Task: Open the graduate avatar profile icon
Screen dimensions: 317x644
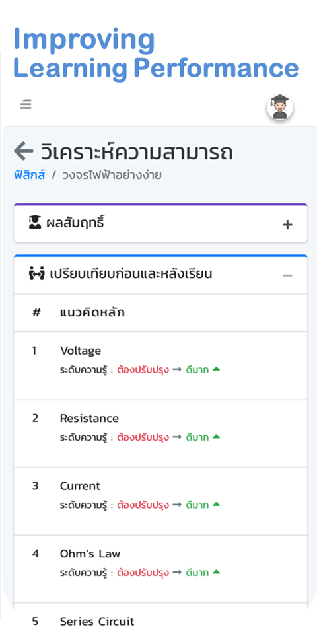Action: [280, 108]
